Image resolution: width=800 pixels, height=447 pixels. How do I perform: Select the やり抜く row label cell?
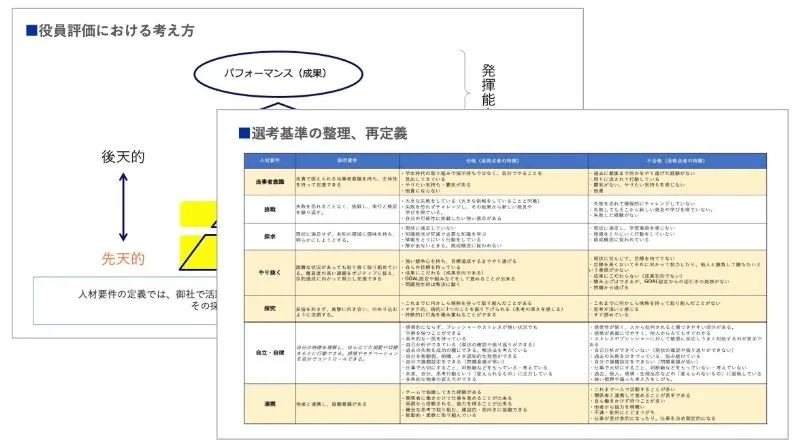tap(269, 272)
